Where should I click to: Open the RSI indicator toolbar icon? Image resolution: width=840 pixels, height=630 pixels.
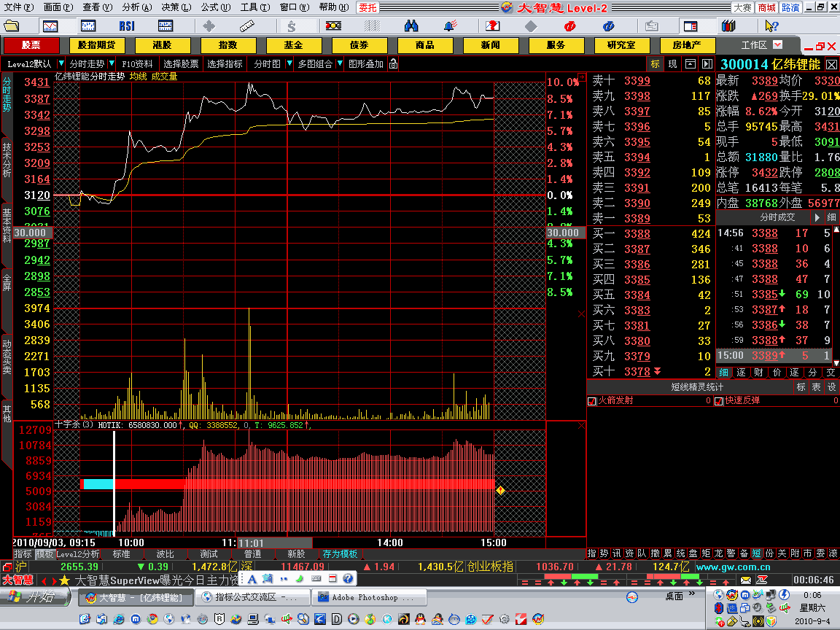click(x=127, y=26)
